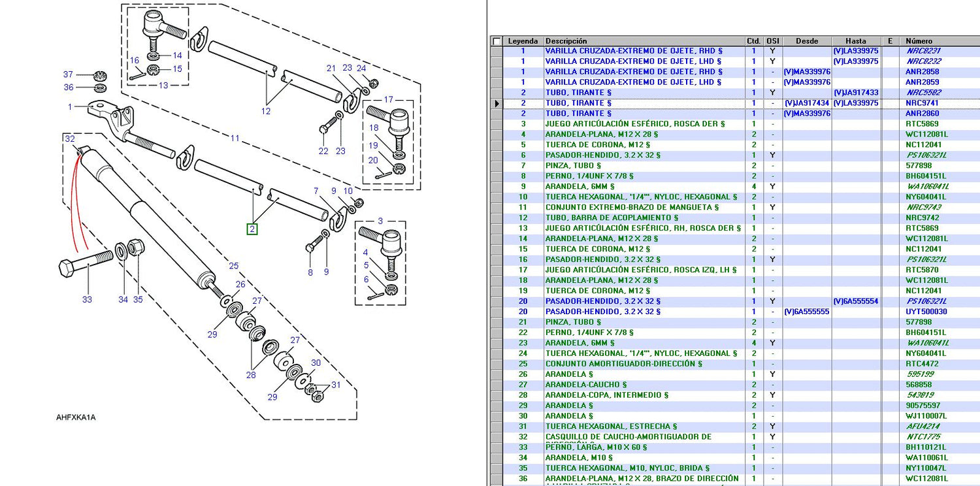
Task: Select callout 25 on the steering damper
Action: point(233,266)
